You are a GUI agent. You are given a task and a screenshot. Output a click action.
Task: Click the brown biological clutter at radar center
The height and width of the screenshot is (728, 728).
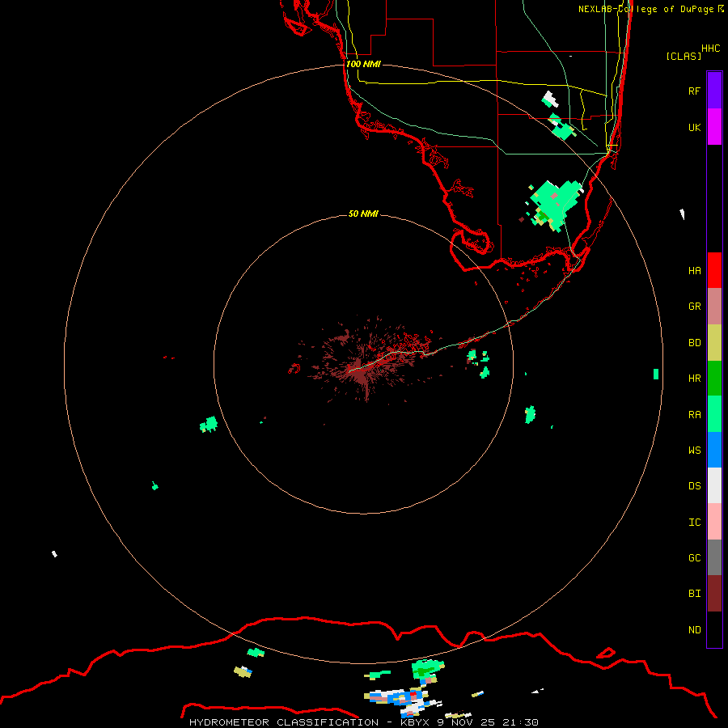click(363, 363)
